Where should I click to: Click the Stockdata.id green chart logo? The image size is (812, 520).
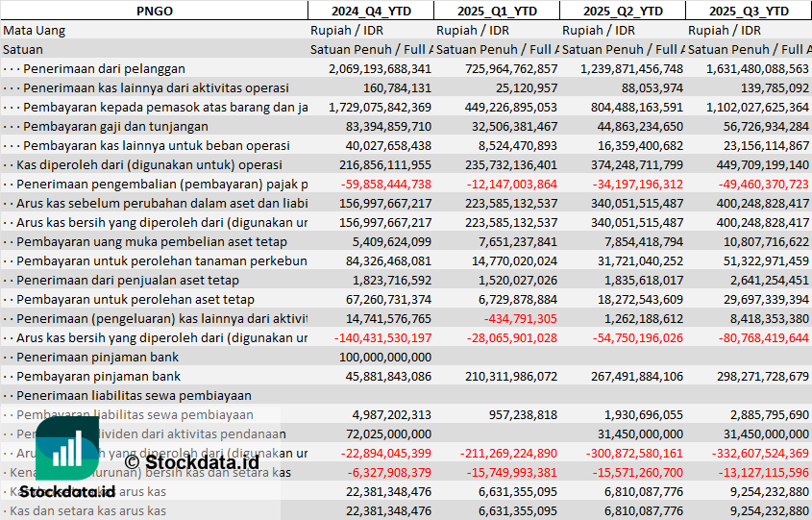click(67, 449)
